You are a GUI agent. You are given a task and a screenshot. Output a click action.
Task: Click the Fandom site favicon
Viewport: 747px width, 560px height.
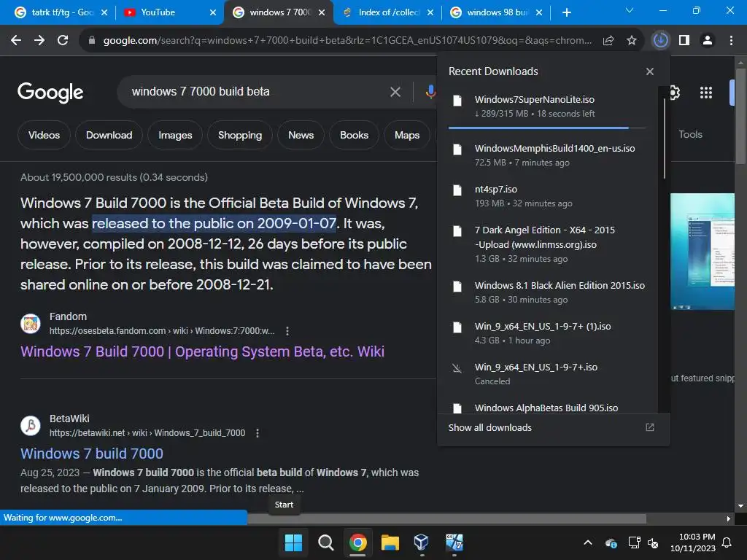point(31,324)
